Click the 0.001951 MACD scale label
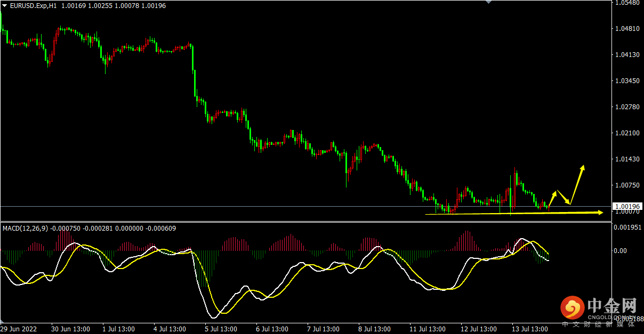The image size is (644, 334). click(628, 227)
